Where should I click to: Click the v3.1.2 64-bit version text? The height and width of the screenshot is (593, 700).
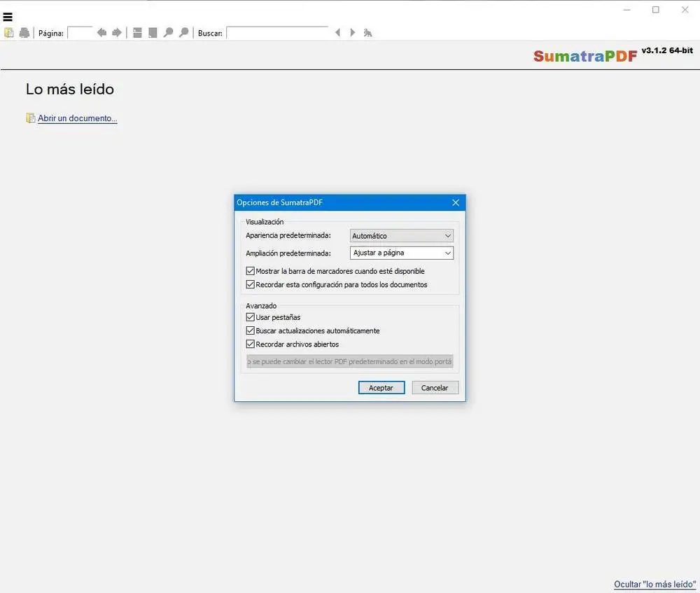point(667,50)
